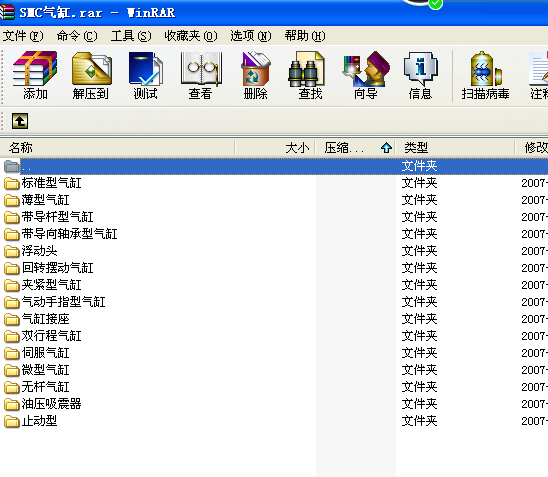Click folder icon of 带导向轴承型气缸
Viewport: 548px width, 477px height.
point(12,234)
